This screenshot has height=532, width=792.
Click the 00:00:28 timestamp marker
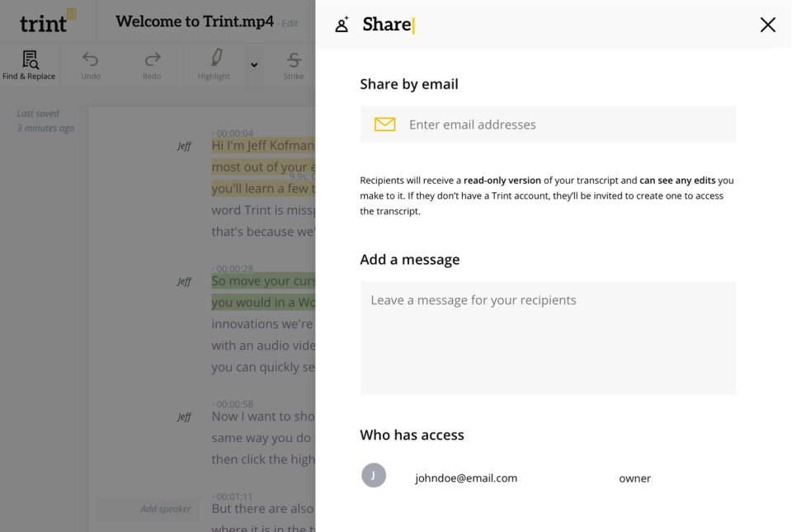233,269
